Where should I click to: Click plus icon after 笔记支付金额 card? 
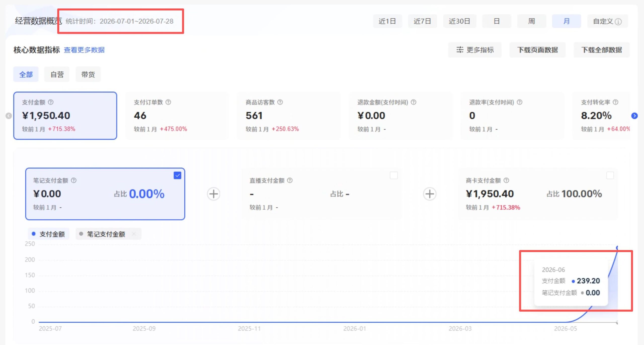[x=214, y=194]
